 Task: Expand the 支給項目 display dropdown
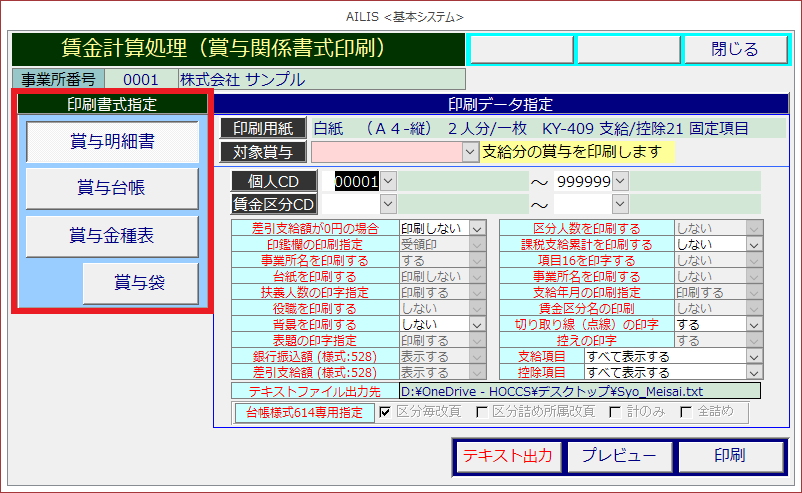pyautogui.click(x=753, y=357)
